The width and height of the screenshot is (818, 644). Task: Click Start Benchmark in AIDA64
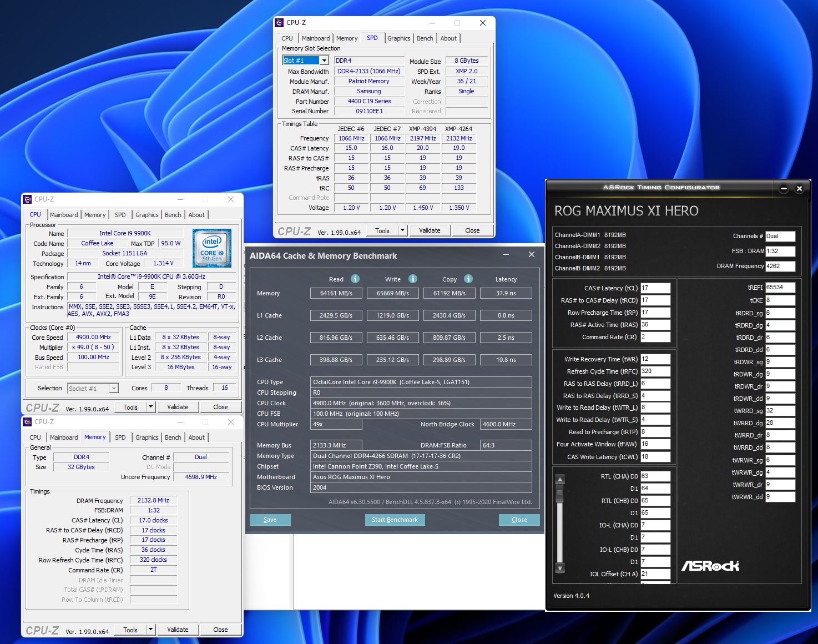(x=395, y=520)
